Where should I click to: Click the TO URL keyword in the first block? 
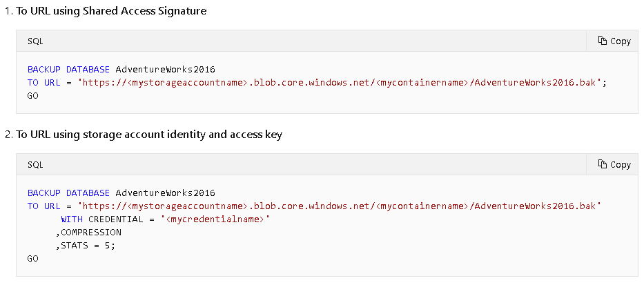point(43,83)
